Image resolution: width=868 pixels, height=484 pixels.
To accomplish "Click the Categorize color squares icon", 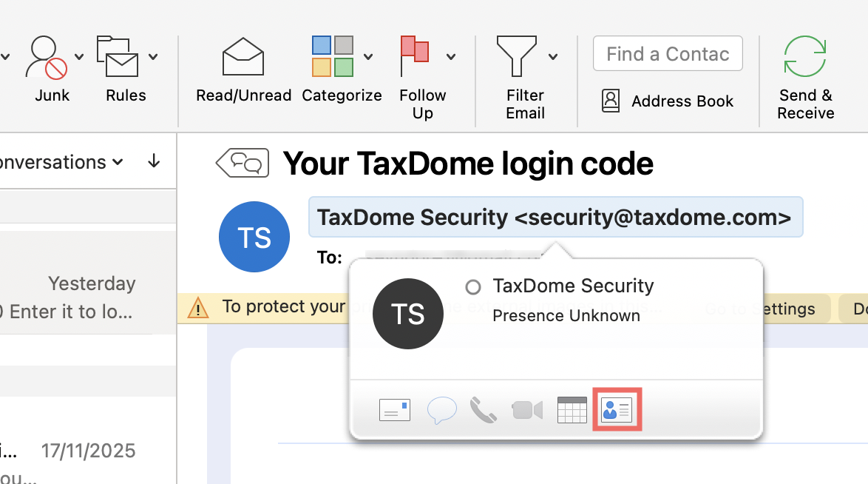I will pos(332,58).
